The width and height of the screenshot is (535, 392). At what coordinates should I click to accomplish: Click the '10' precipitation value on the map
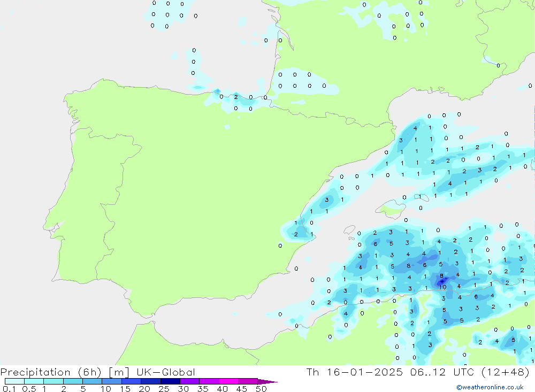pyautogui.click(x=442, y=287)
